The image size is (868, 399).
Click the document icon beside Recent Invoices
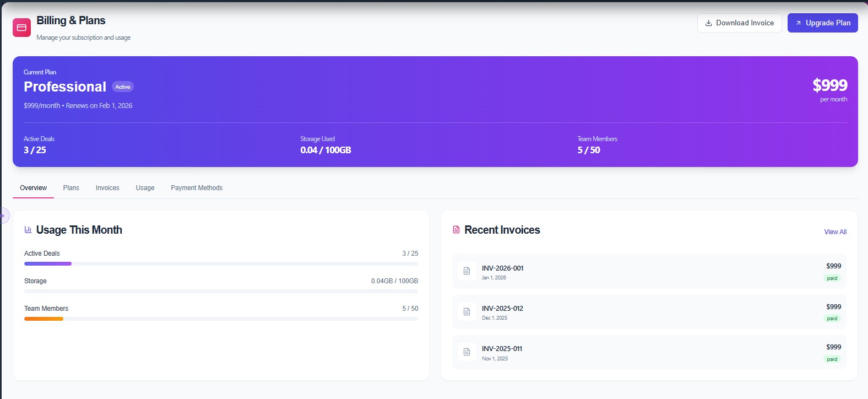(x=456, y=230)
